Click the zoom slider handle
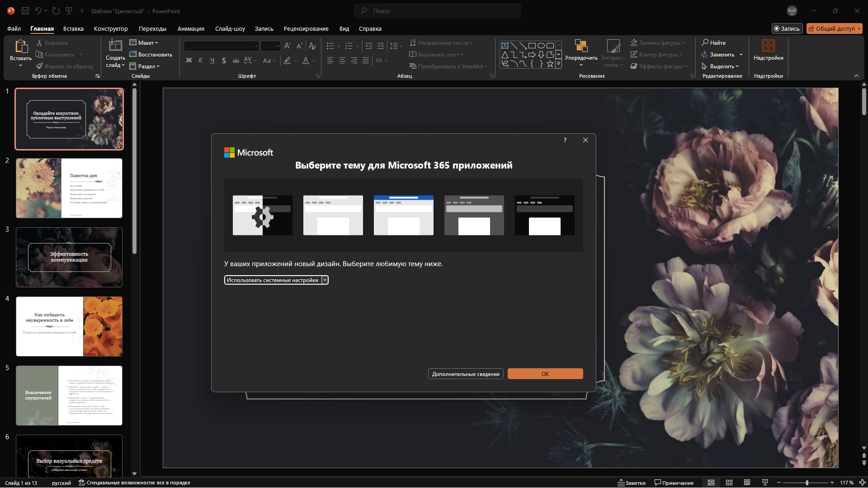 click(x=807, y=483)
